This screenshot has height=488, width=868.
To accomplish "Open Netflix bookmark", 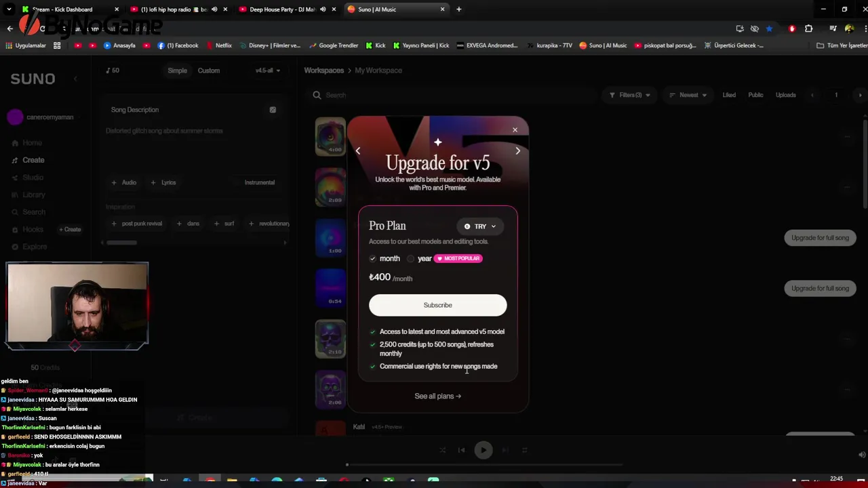I will [218, 45].
